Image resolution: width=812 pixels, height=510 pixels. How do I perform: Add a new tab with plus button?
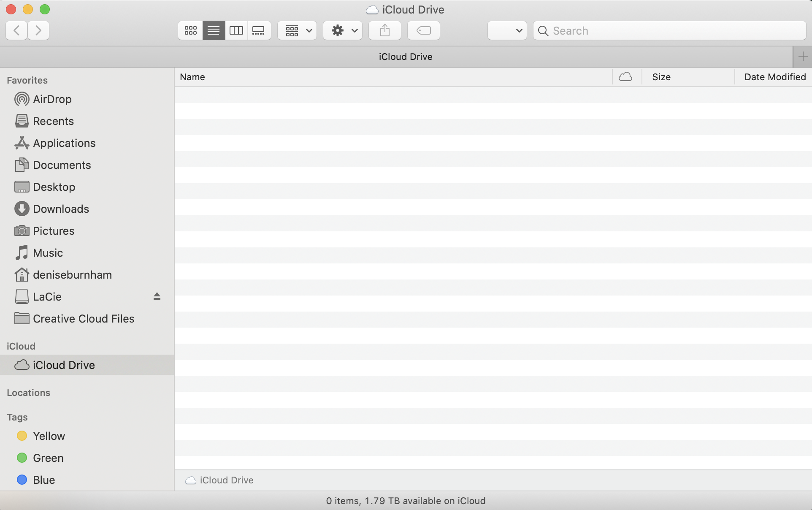[802, 56]
